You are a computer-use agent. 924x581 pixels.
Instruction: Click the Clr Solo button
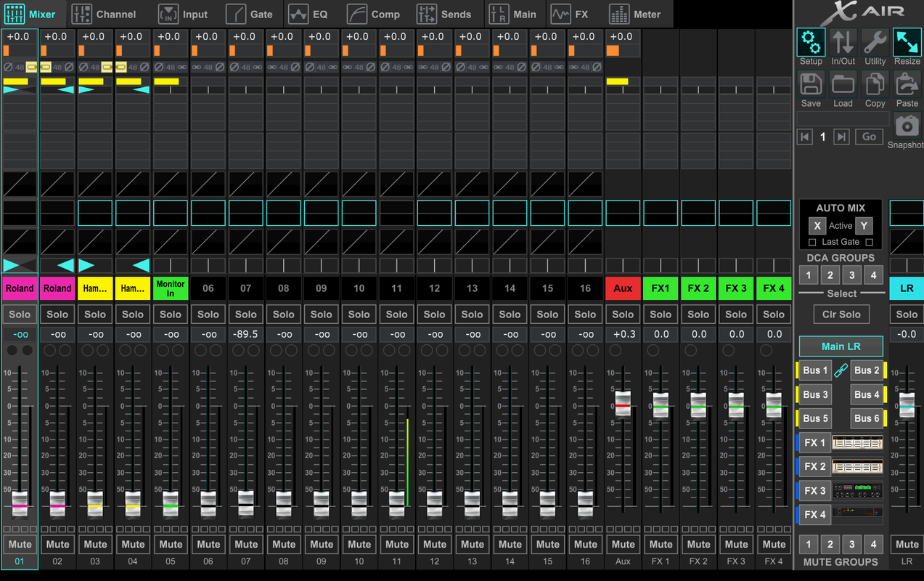click(841, 314)
